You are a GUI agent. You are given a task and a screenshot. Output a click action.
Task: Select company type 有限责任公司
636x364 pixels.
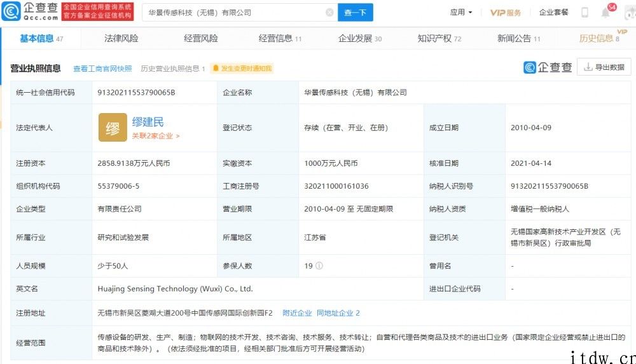[x=120, y=209]
